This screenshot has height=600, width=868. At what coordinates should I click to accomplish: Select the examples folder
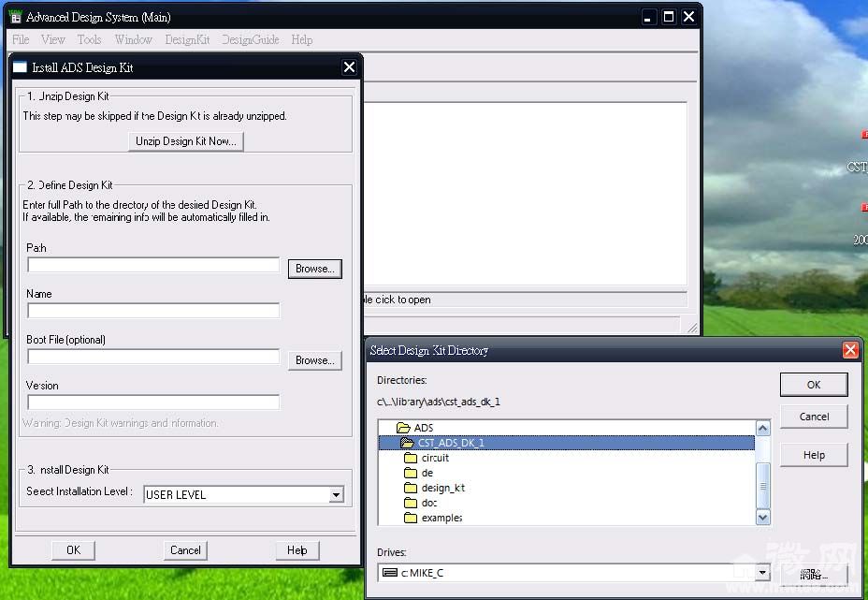[x=433, y=518]
